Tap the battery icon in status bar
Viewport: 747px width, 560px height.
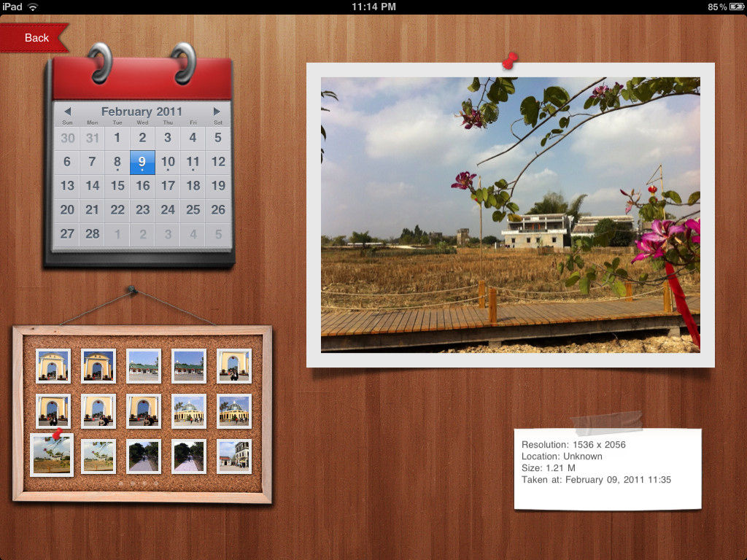[737, 7]
